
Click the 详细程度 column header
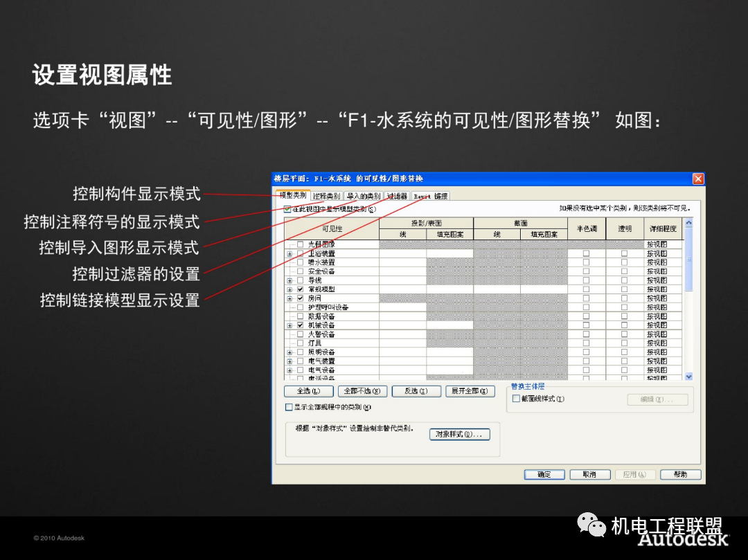663,228
